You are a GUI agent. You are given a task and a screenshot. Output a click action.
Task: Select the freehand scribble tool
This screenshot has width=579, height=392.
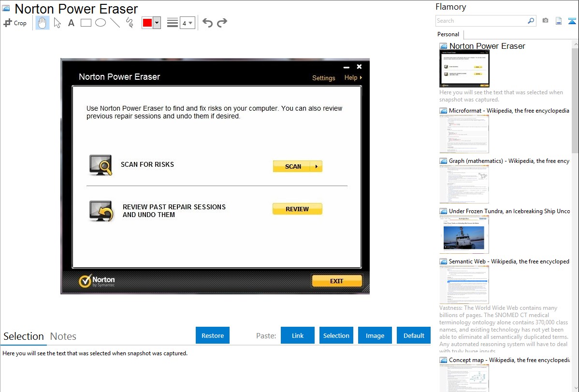130,23
